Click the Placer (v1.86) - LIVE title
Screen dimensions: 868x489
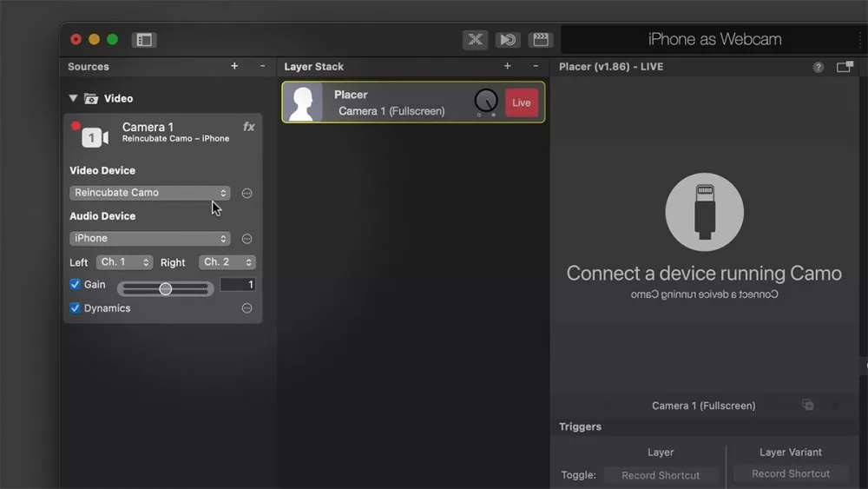tap(611, 67)
